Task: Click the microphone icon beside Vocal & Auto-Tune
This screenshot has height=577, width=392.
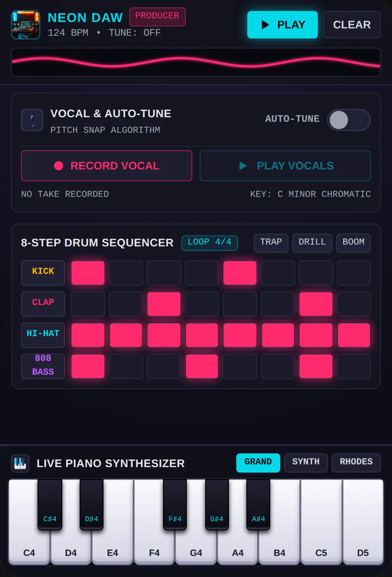Action: point(32,120)
